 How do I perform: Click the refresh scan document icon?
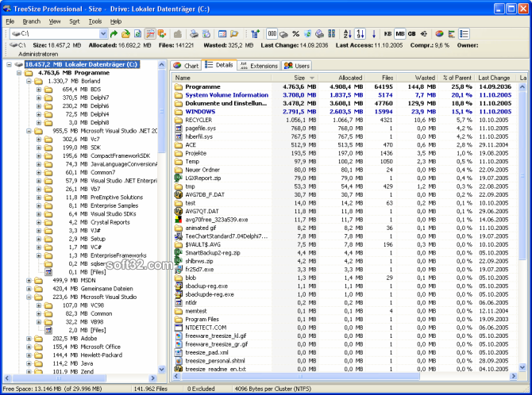click(x=137, y=34)
